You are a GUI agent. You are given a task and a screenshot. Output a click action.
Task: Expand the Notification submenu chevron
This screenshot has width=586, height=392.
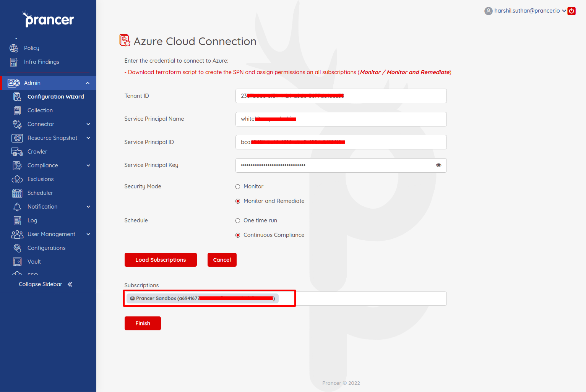(88, 207)
